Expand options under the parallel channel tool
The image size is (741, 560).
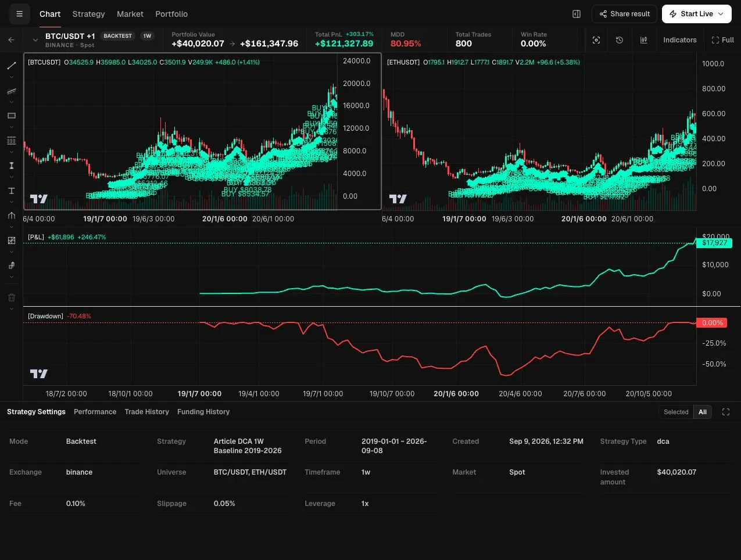coord(11,102)
